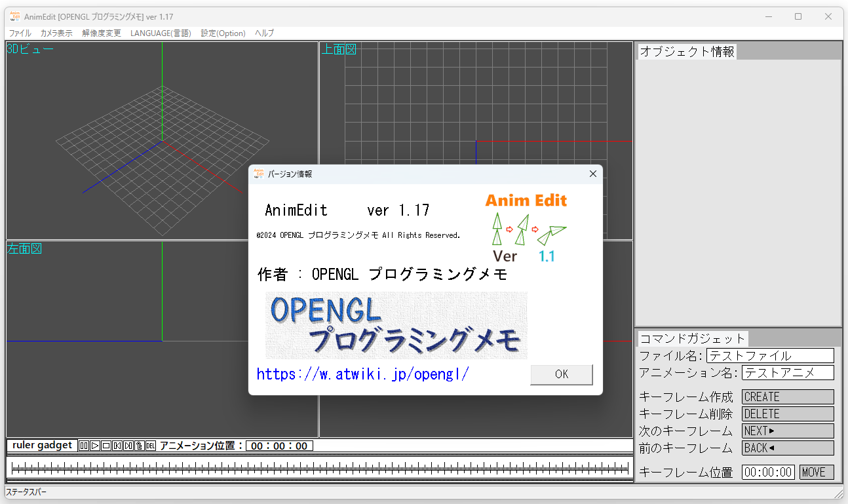Viewport: 848px width, 504px height.
Task: Click the キーフレーム削除 label
Action: 685,414
